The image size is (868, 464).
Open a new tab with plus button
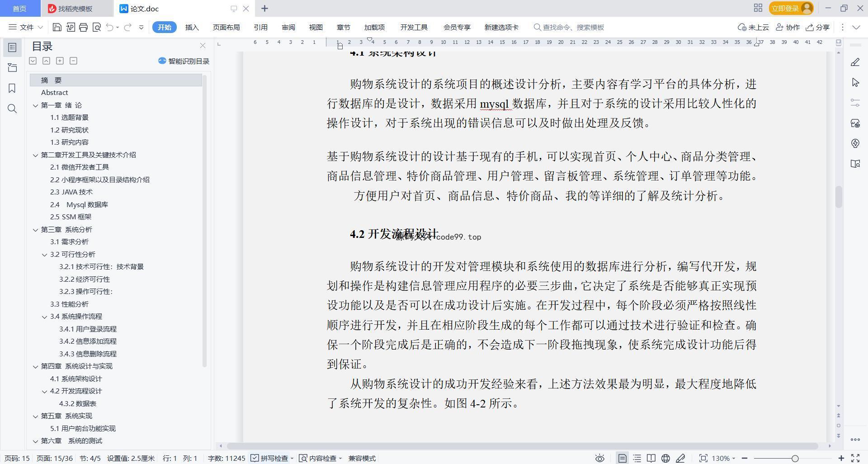tap(264, 8)
